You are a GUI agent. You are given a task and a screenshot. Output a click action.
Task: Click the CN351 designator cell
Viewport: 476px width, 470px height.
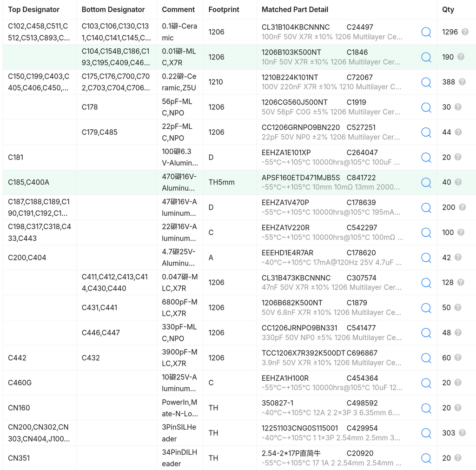[x=19, y=458]
